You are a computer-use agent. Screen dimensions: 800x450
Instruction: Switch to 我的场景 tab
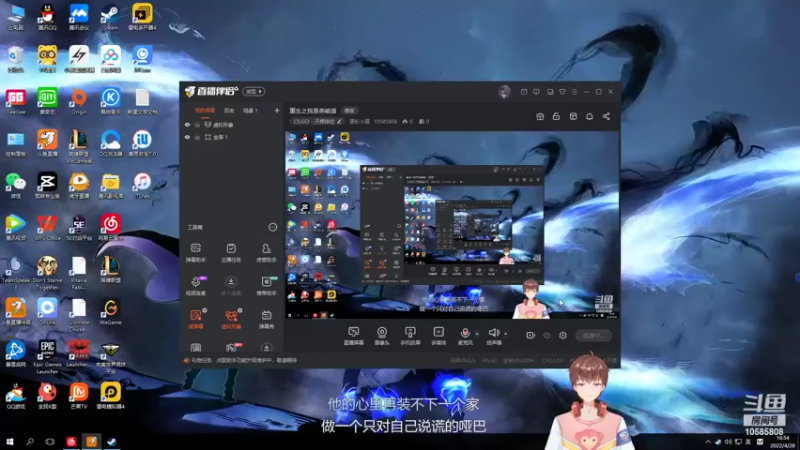[205, 110]
